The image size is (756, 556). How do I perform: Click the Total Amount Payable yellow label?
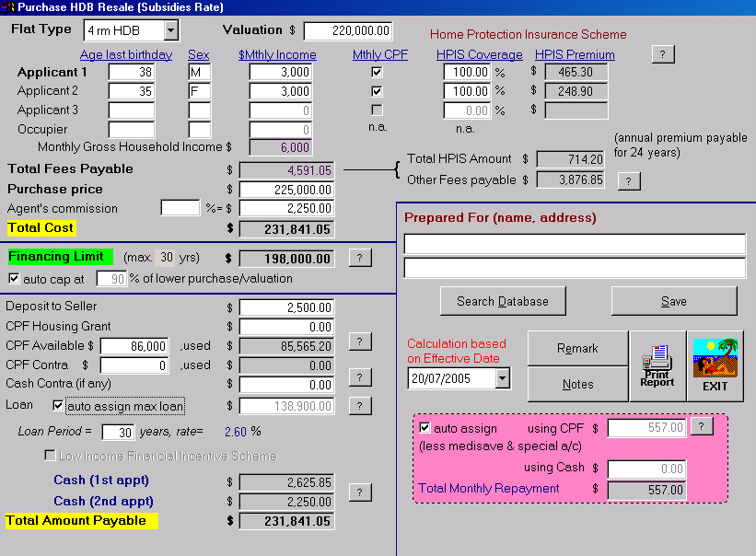81,521
